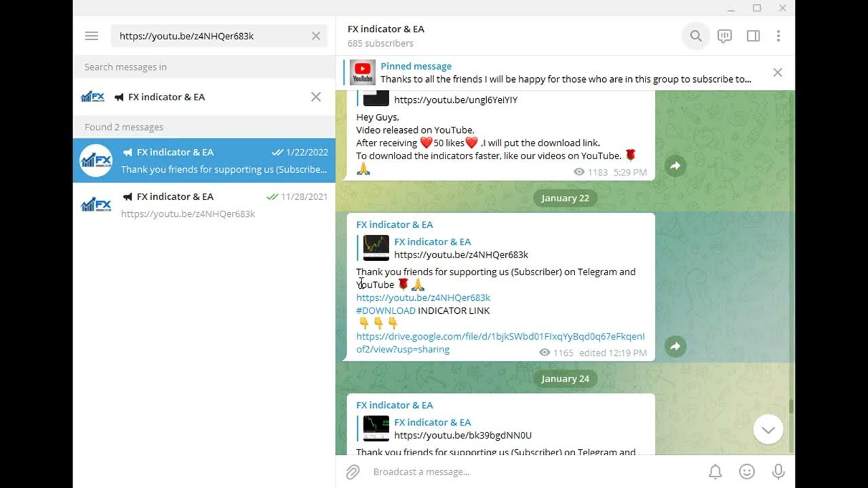Forward the edited 12:19 PM message
The height and width of the screenshot is (488, 868).
point(675,346)
